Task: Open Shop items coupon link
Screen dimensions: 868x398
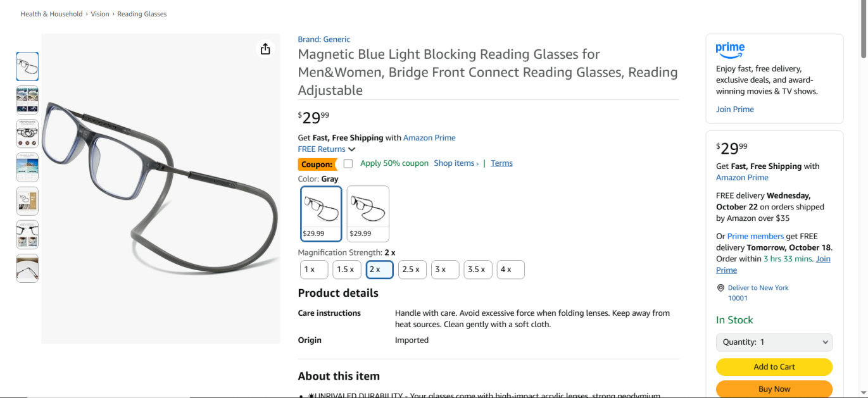Action: pos(456,163)
